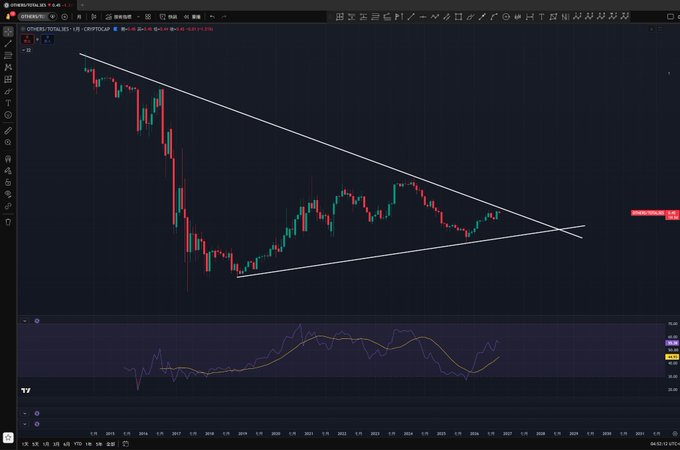The image size is (680, 450).
Task: Click the OTHERS/TOTAL3ES symbol search box
Action: pos(33,16)
